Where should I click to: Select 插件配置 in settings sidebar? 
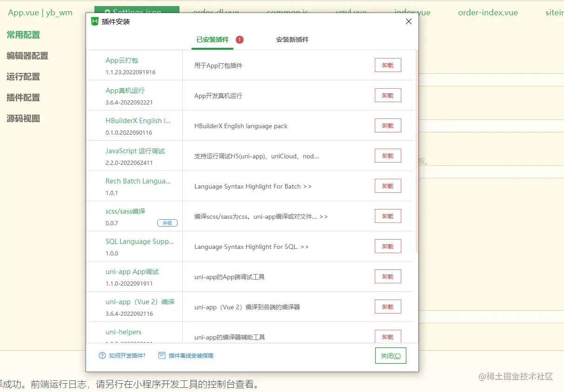tap(23, 98)
